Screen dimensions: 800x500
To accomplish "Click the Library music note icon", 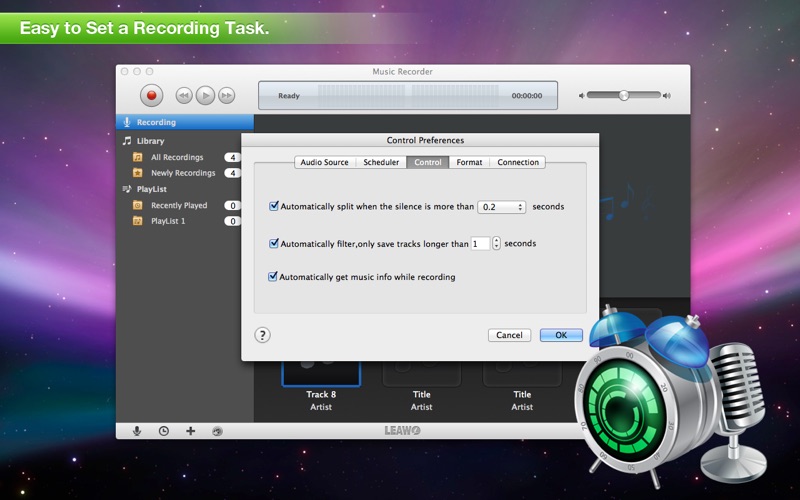I will [x=127, y=140].
